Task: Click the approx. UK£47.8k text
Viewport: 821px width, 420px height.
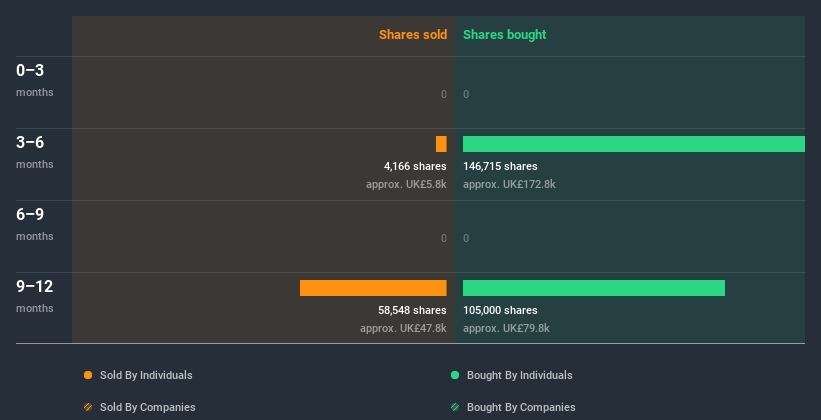Action: click(x=403, y=328)
